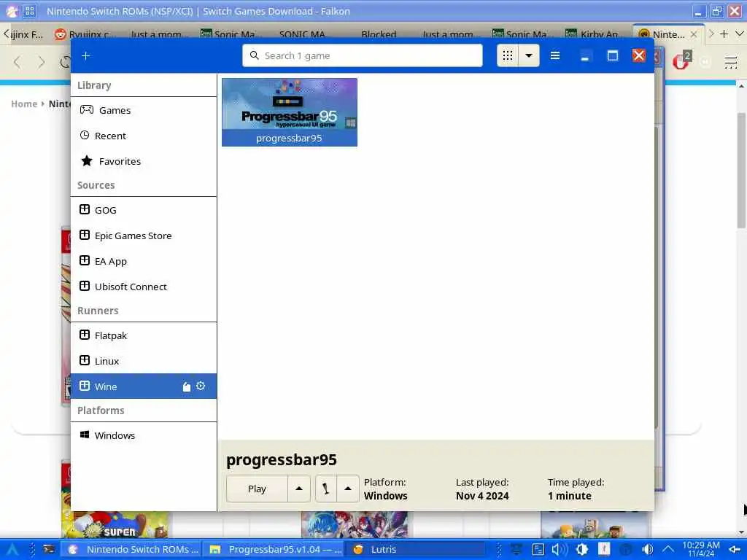Select the EA App source
The image size is (747, 560).
[144, 262]
